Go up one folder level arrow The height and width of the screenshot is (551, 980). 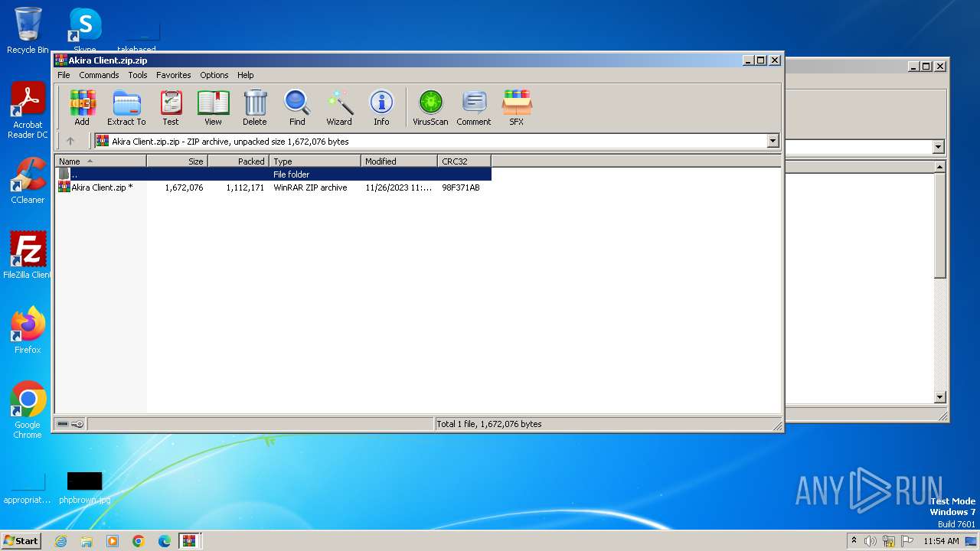pyautogui.click(x=70, y=141)
